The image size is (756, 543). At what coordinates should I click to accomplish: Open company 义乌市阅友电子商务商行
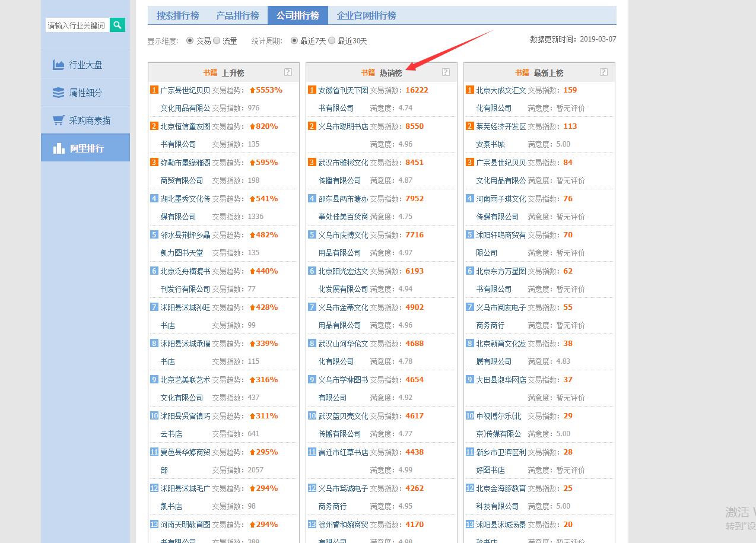[x=501, y=316]
